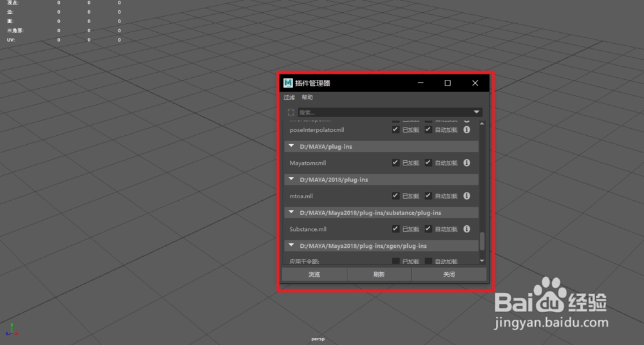Click the 三角形 heads-up display label
The height and width of the screenshot is (345, 644).
15,30
